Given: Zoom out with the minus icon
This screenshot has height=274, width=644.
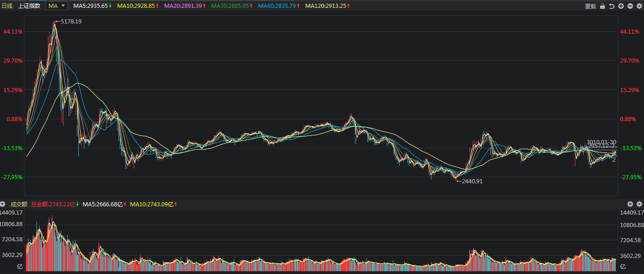Looking at the screenshot, I should point(630,6).
